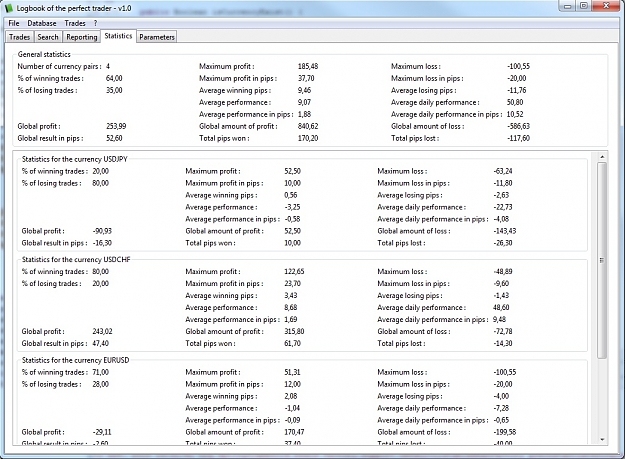Image resolution: width=625 pixels, height=459 pixels.
Task: Click the Global amount of loss -586,63
Action: click(519, 126)
